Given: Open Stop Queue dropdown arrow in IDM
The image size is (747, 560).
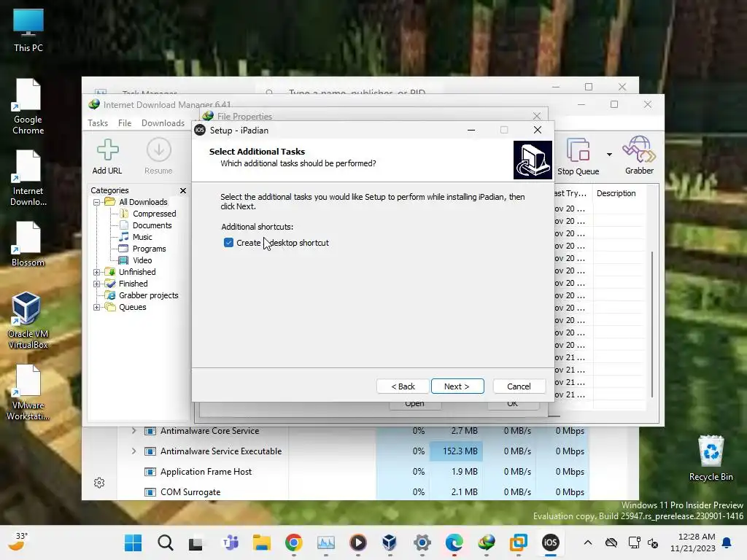Looking at the screenshot, I should (609, 155).
